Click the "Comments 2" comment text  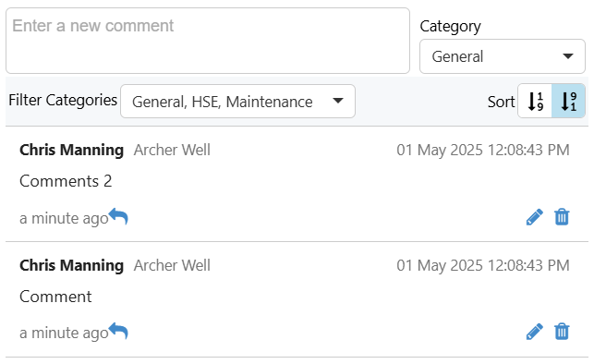(66, 181)
